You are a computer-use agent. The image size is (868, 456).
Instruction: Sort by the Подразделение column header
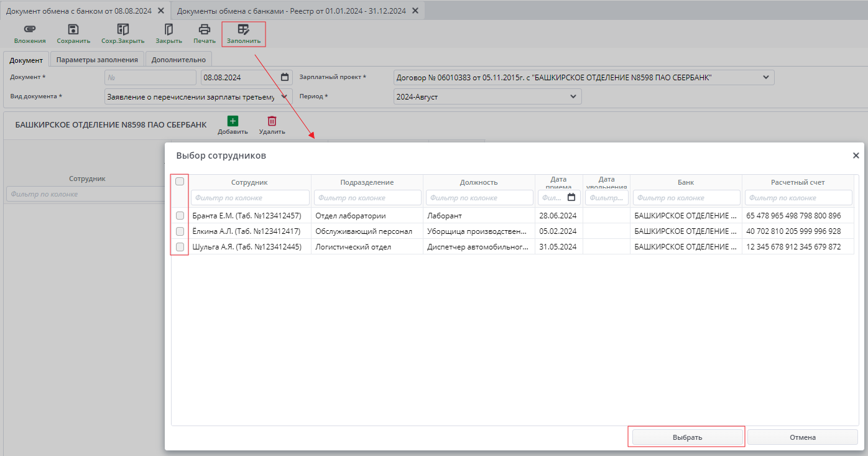(367, 182)
